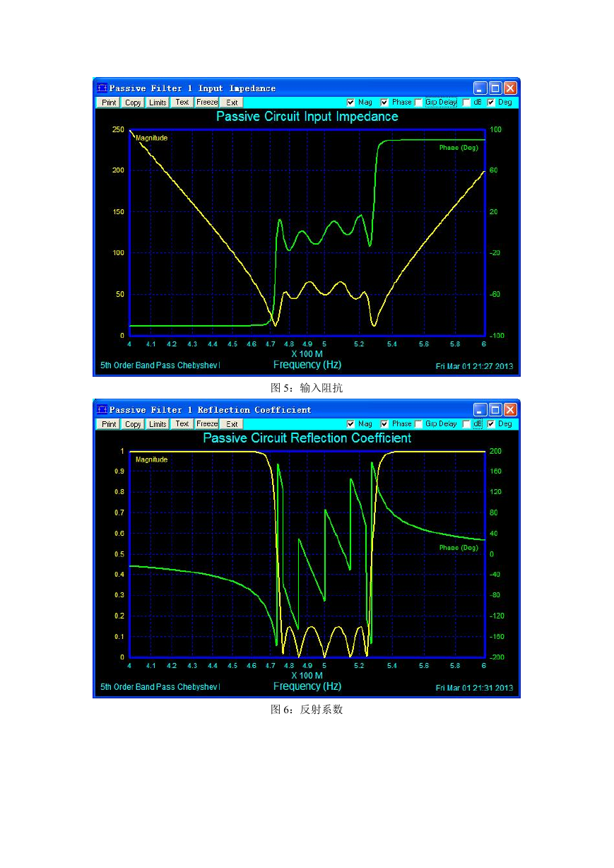This screenshot has height=868, width=614.
Task: Click Text button in Reflection Coefficient window
Action: pyautogui.click(x=182, y=424)
